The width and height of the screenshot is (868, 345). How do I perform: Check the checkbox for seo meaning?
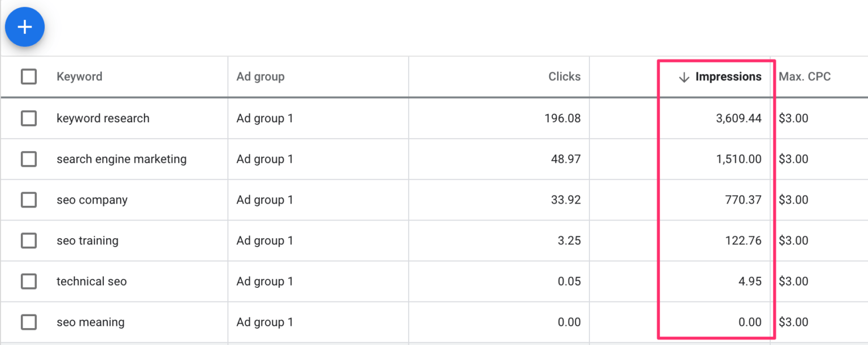point(29,322)
